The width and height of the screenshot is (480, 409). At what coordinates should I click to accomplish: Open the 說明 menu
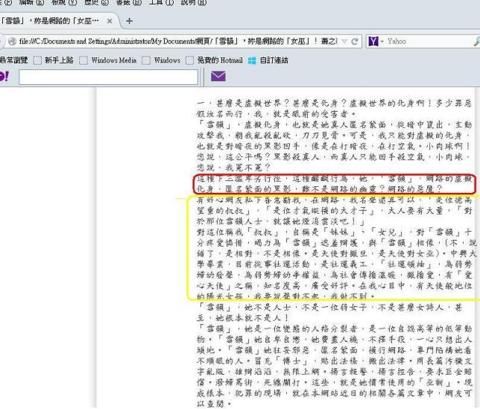pos(194,3)
